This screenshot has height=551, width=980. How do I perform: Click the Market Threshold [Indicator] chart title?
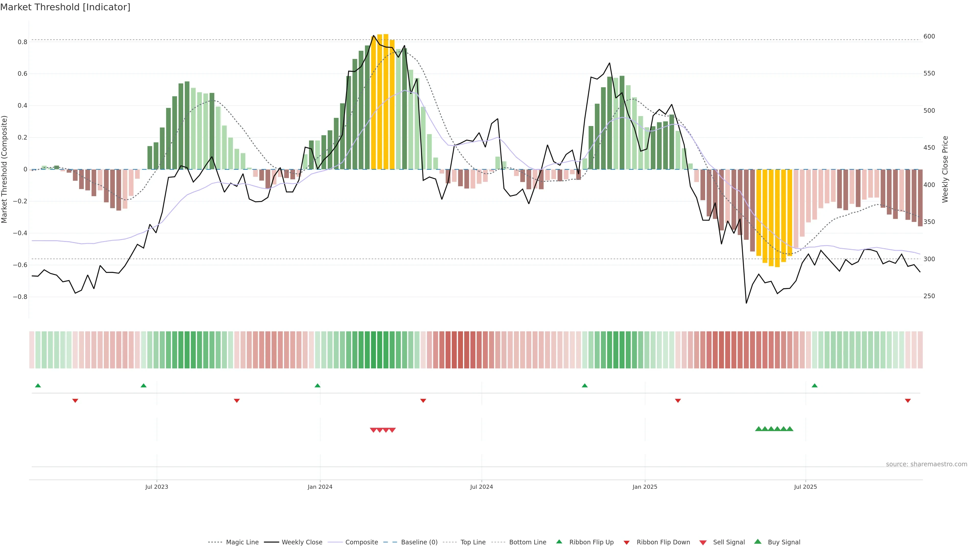click(65, 7)
